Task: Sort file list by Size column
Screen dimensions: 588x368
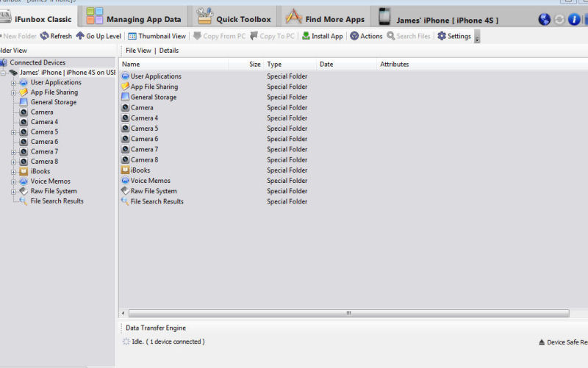Action: [x=246, y=64]
